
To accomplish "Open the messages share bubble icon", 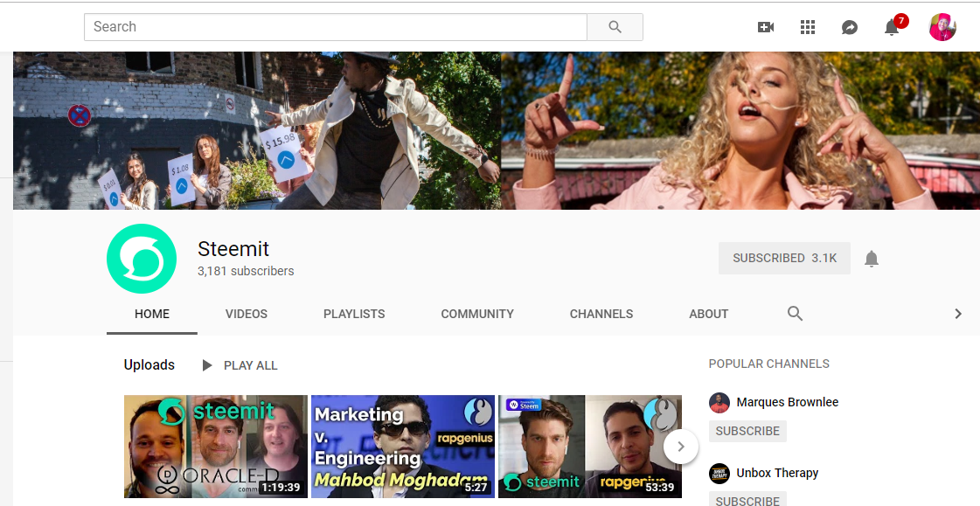I will 850,27.
